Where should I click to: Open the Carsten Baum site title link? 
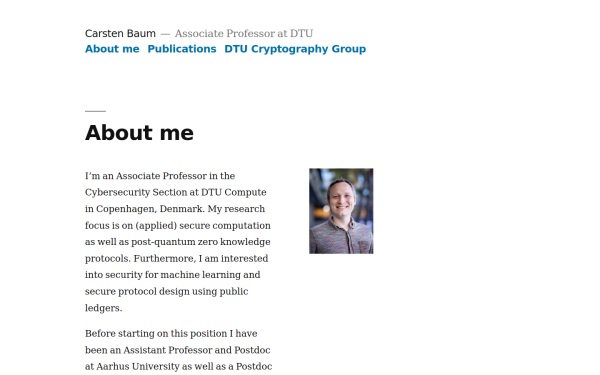tap(120, 34)
